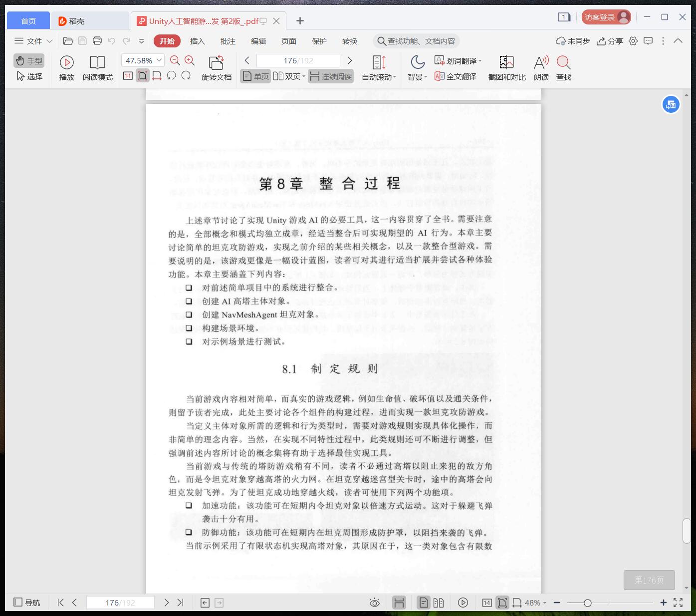Viewport: 696px width, 616px height.
Task: Select the 页面 ribbon tab
Action: (289, 41)
